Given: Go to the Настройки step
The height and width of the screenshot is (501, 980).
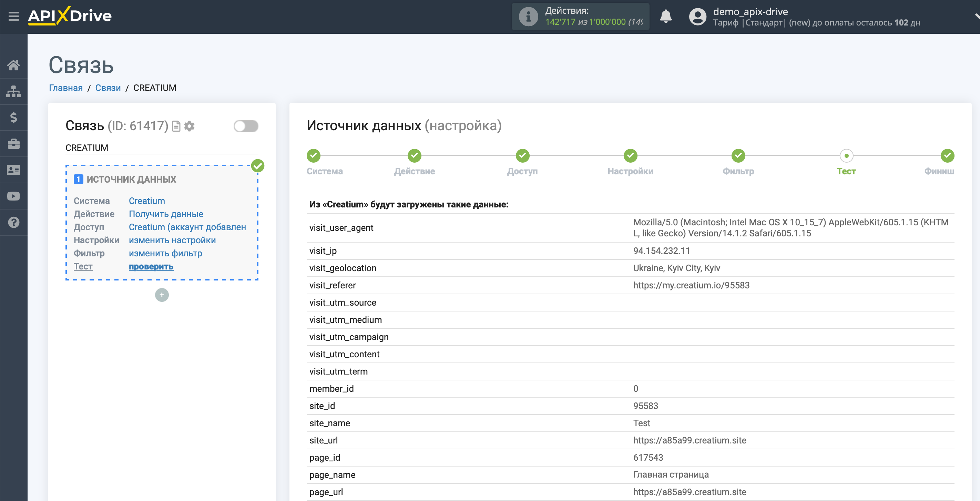Looking at the screenshot, I should 630,155.
